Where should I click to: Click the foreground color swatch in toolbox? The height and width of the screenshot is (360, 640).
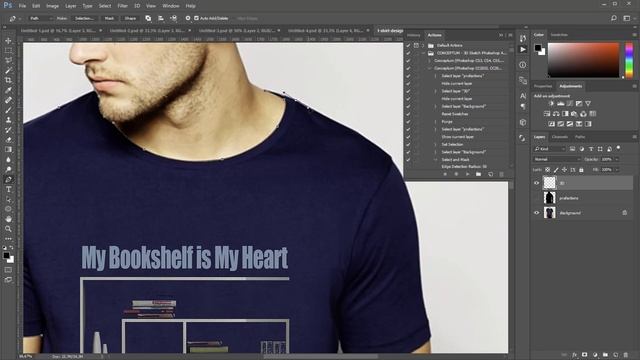(x=6, y=256)
